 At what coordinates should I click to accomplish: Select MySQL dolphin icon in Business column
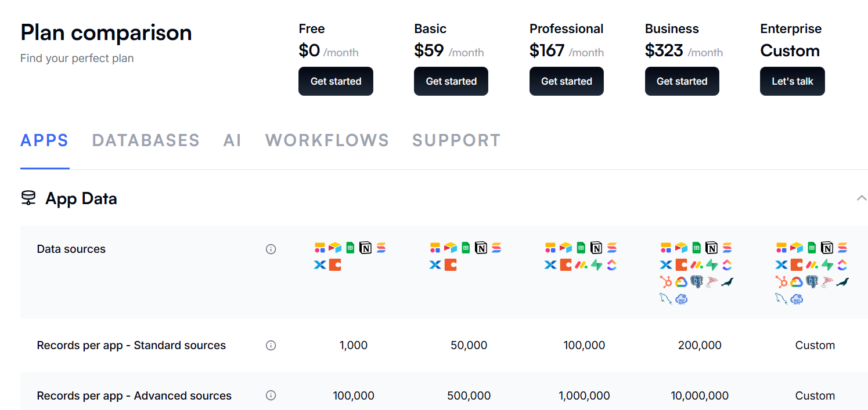coord(666,299)
